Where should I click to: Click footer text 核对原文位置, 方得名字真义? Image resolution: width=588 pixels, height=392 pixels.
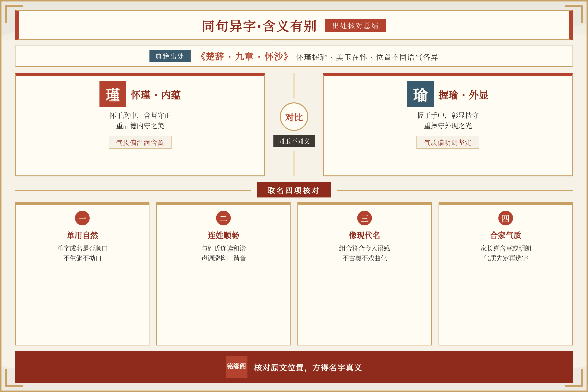click(x=308, y=367)
